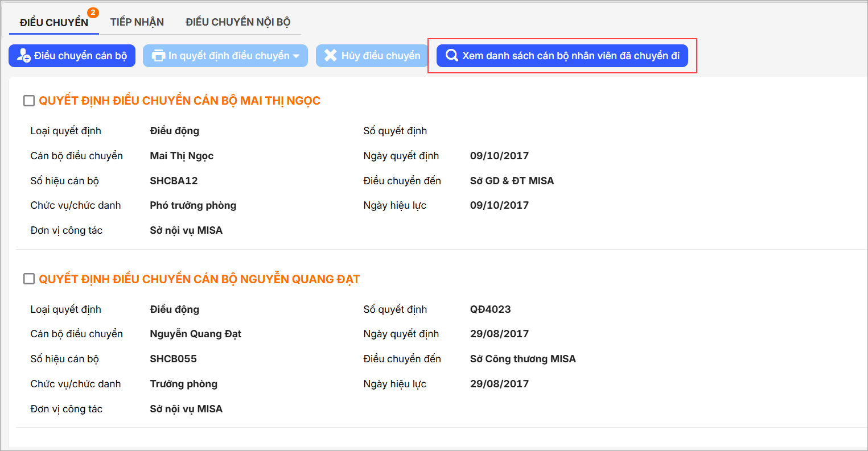Click the destination Sở GD & ĐT MISA
Viewport: 868px width, 451px height.
tap(512, 181)
